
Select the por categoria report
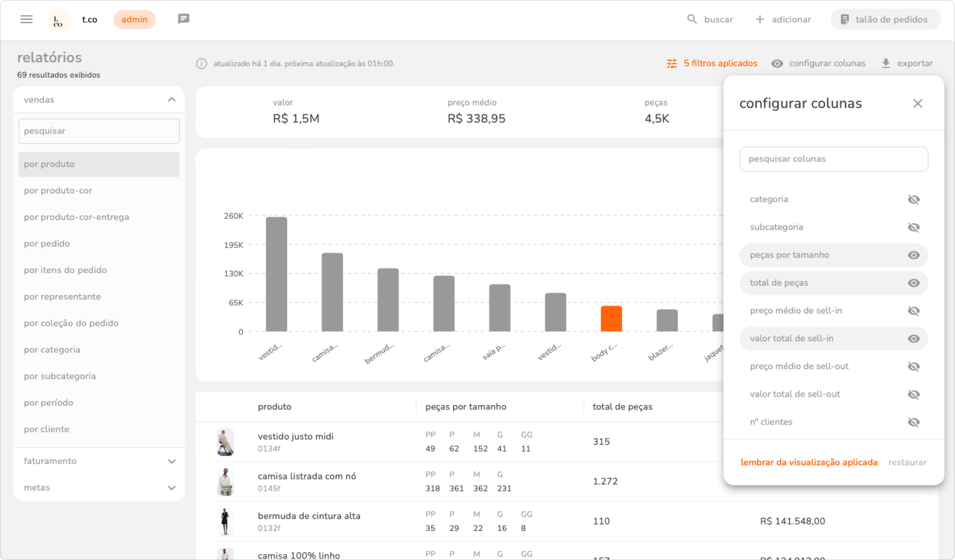pyautogui.click(x=52, y=350)
